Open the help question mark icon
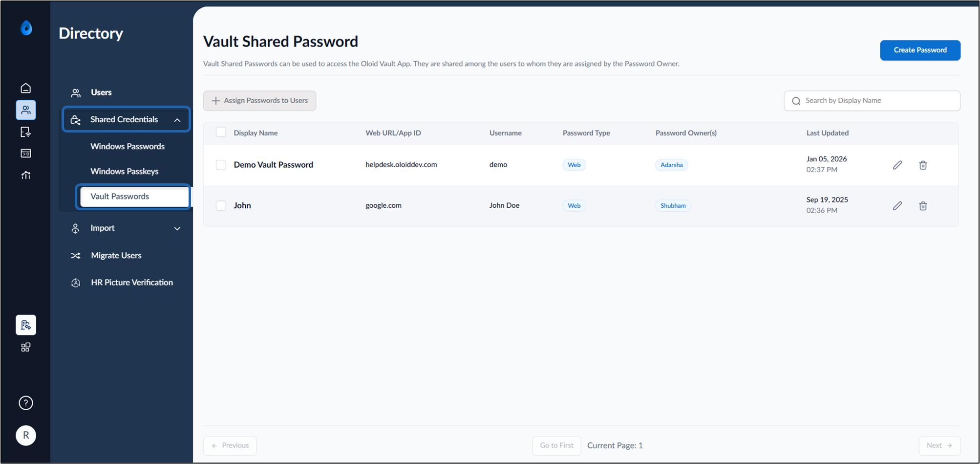This screenshot has width=980, height=464. coord(26,403)
